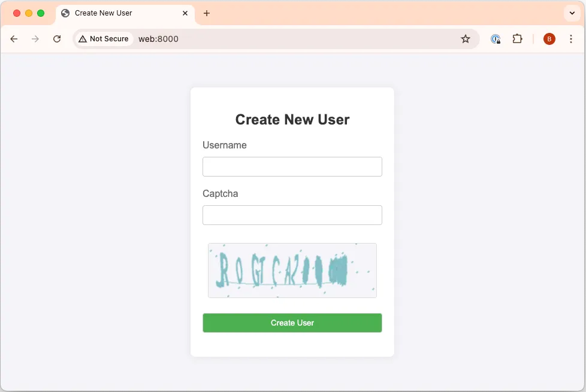This screenshot has width=586, height=392.
Task: Click the Not Secure warning badge
Action: click(104, 38)
